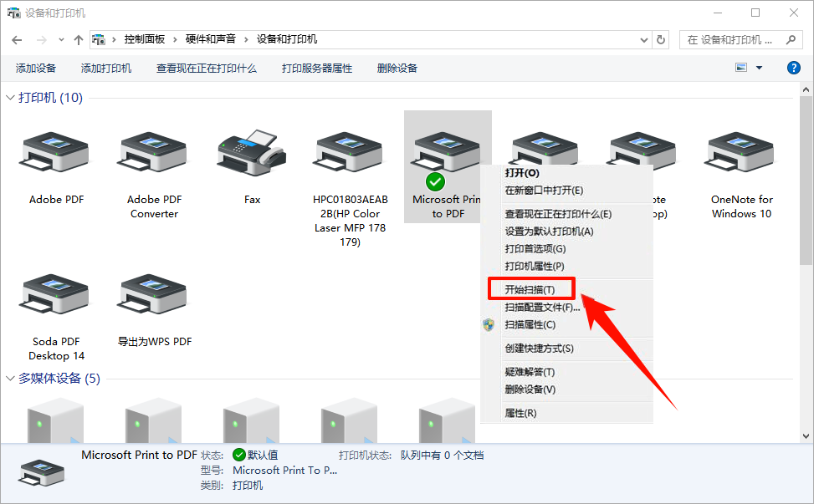
Task: Select the 导出为WPS PDF printer icon
Action: pyautogui.click(x=154, y=294)
